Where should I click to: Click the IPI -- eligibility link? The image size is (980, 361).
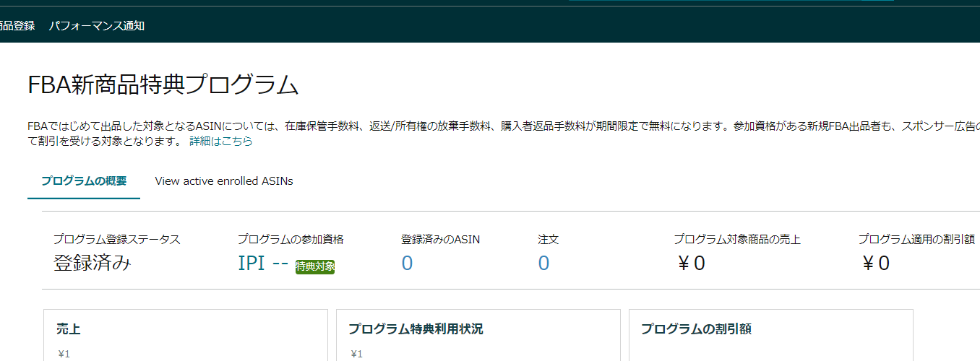(x=263, y=264)
